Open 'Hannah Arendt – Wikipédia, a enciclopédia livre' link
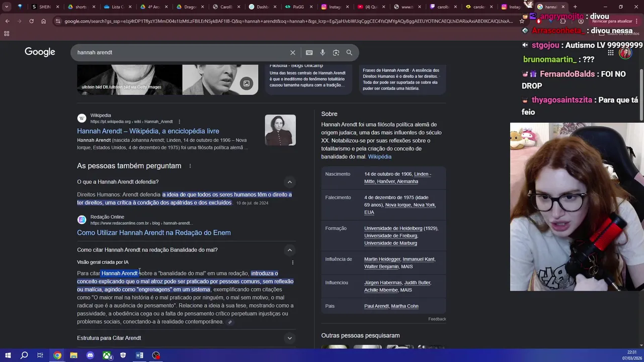Viewport: 644px width, 362px height. [x=148, y=131]
